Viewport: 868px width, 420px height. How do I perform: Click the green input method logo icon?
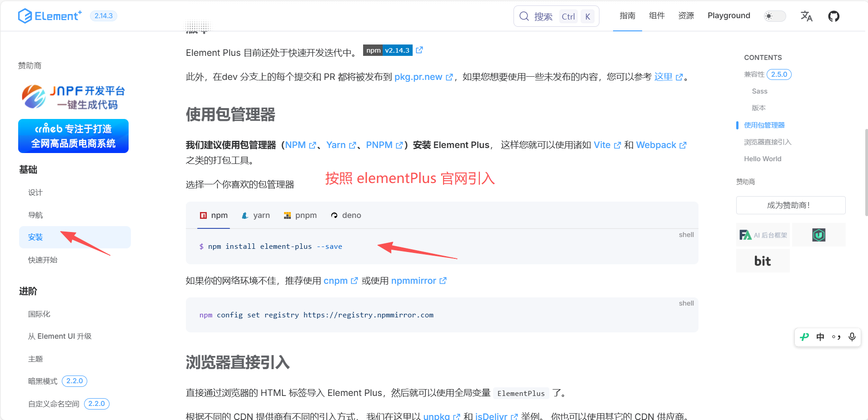804,337
